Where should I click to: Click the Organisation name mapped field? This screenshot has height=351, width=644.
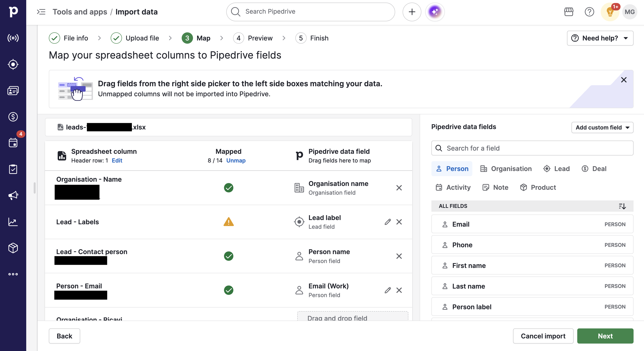coord(338,188)
